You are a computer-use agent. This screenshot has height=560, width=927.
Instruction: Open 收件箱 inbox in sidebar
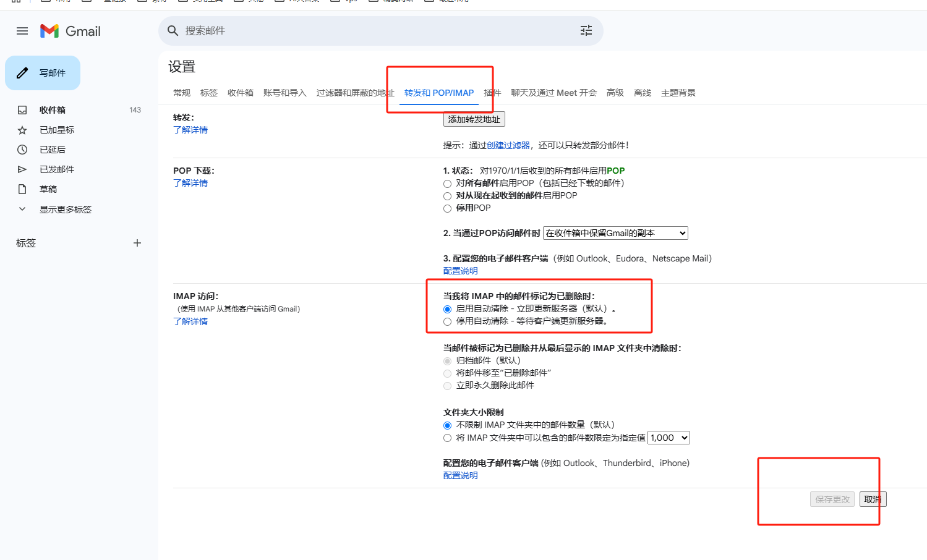point(53,110)
